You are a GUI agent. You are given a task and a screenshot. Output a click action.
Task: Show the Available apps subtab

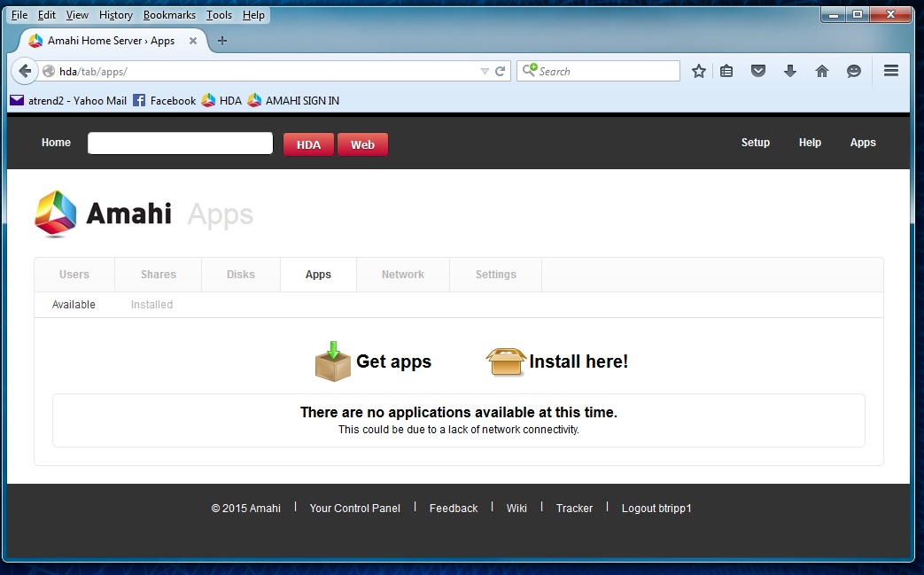[x=74, y=305]
